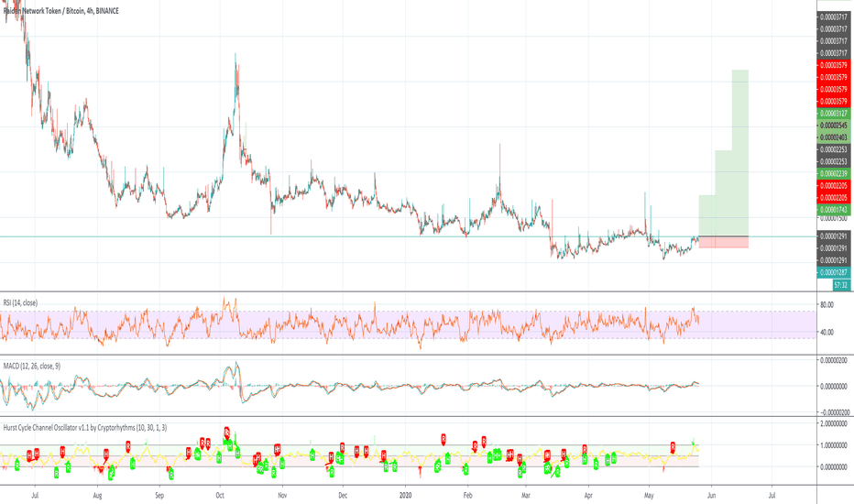The width and height of the screenshot is (854, 504).
Task: Click the 0.00001500 price axis value
Action: click(834, 218)
